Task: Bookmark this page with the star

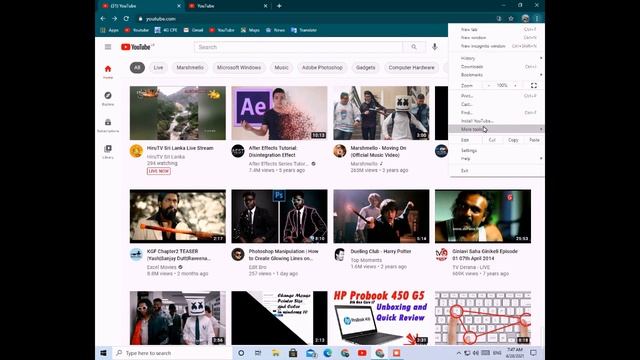Action: pyautogui.click(x=511, y=18)
